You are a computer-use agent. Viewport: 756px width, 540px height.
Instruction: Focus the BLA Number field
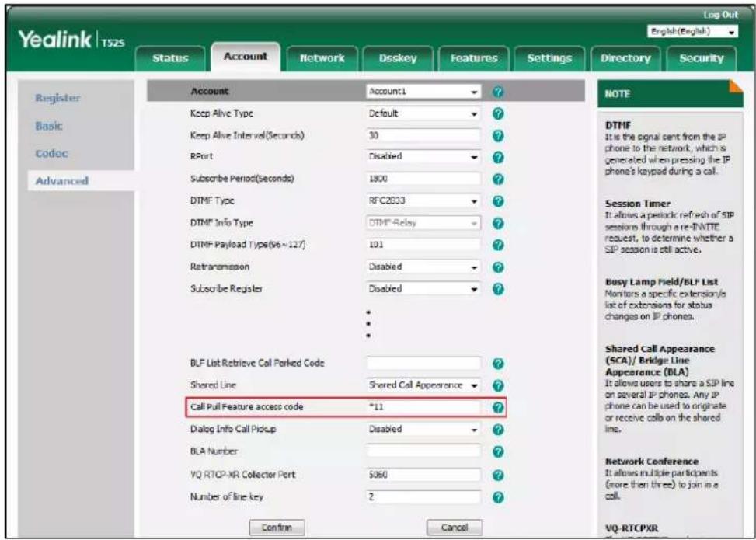pos(423,451)
